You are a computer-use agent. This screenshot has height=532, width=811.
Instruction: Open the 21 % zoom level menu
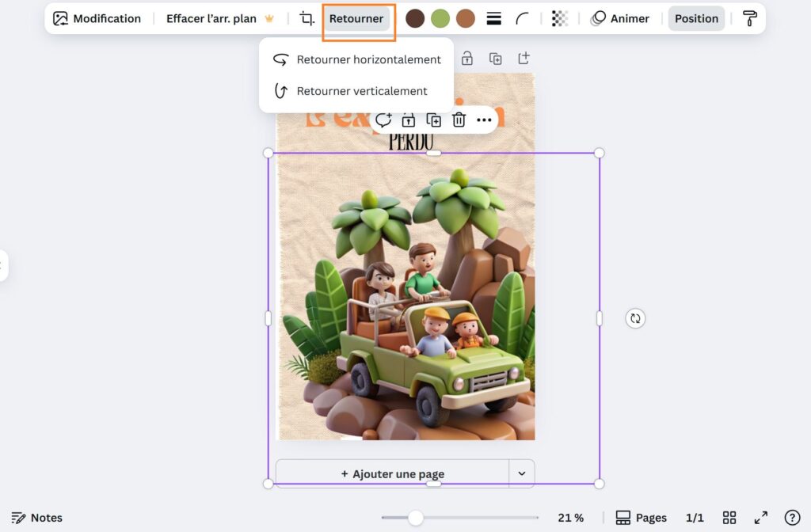(x=570, y=518)
